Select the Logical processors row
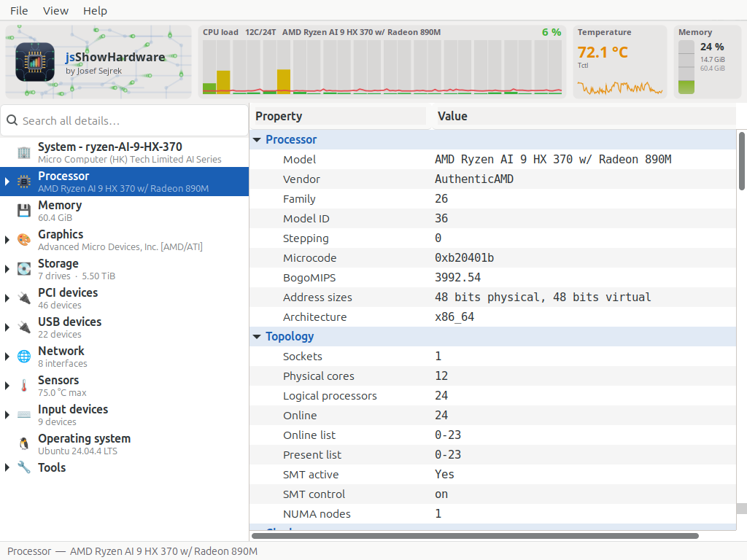747x560 pixels. pos(492,396)
